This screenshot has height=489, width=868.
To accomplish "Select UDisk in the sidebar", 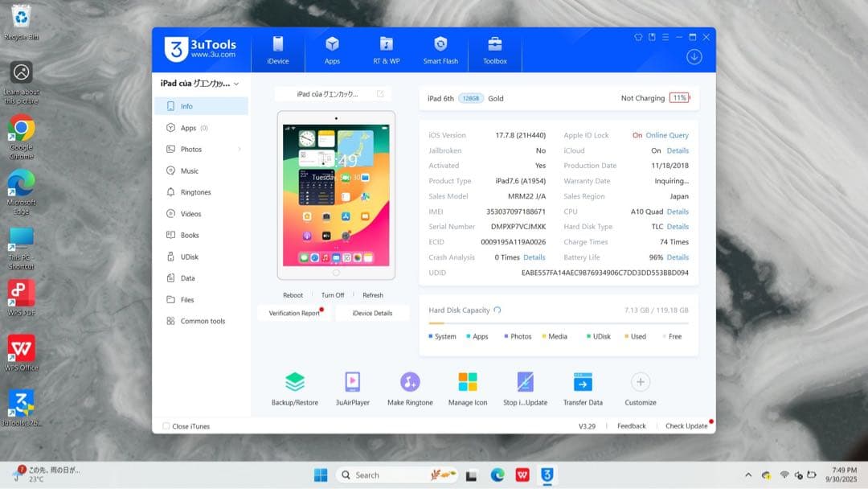I will [190, 257].
